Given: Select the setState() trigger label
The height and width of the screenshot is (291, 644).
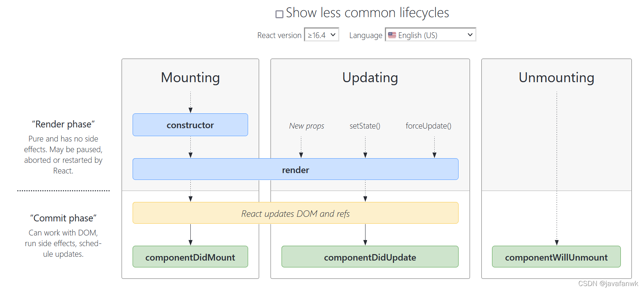Looking at the screenshot, I should pos(365,126).
